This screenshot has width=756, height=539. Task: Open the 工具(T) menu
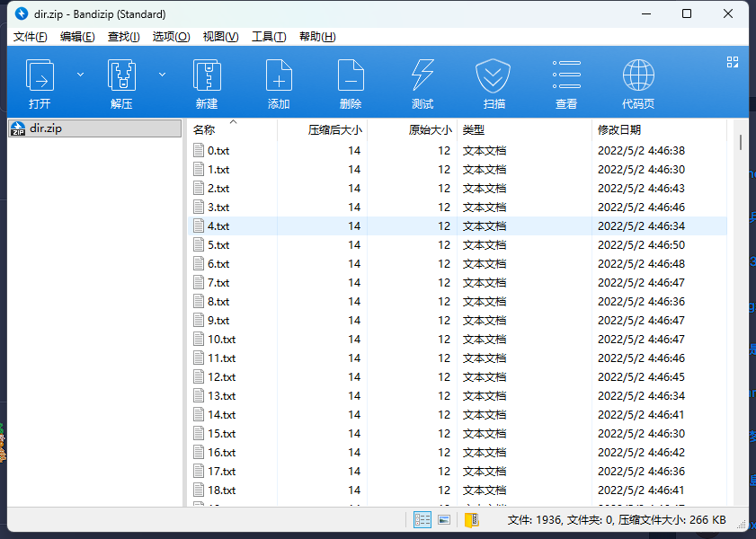tap(269, 37)
